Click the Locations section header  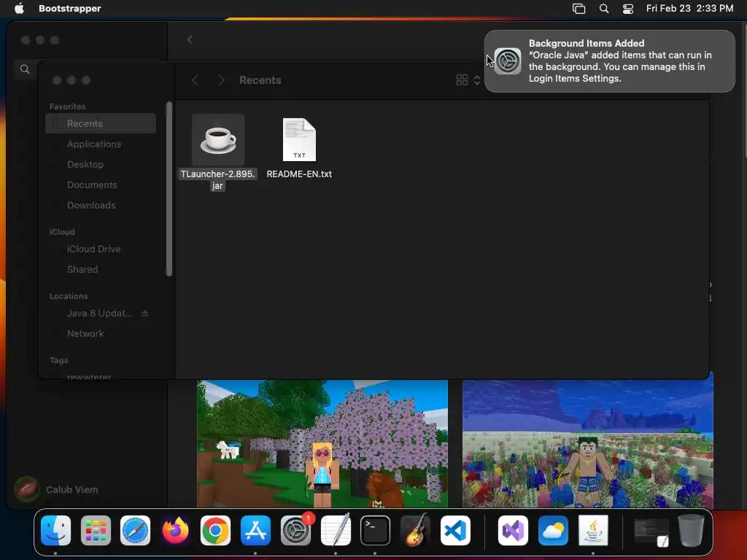[69, 296]
